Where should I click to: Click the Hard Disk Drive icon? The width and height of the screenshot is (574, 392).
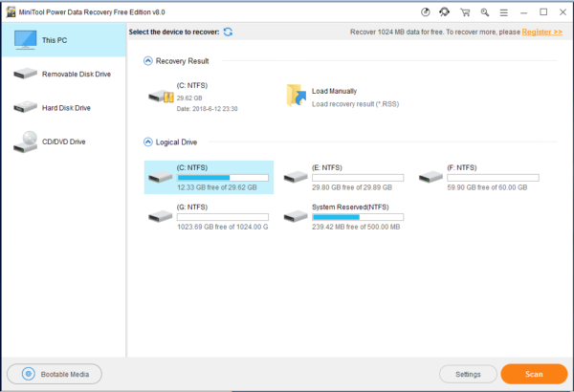pos(25,107)
